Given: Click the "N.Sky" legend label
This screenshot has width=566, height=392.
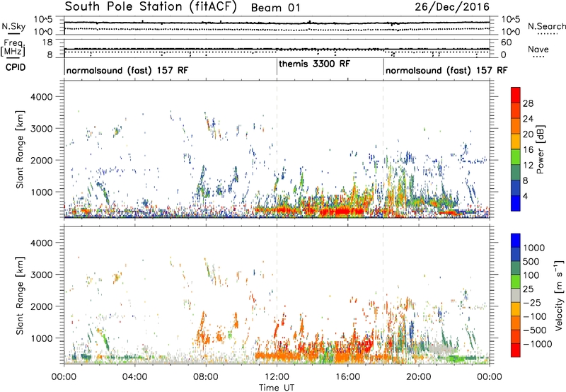Looking at the screenshot, I should [13, 26].
